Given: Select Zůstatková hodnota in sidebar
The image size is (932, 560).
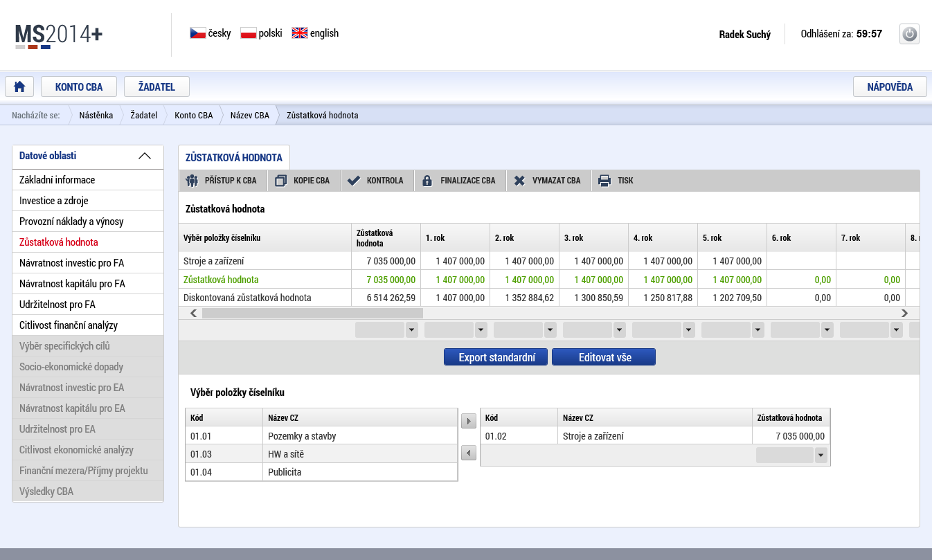Looking at the screenshot, I should coord(88,242).
